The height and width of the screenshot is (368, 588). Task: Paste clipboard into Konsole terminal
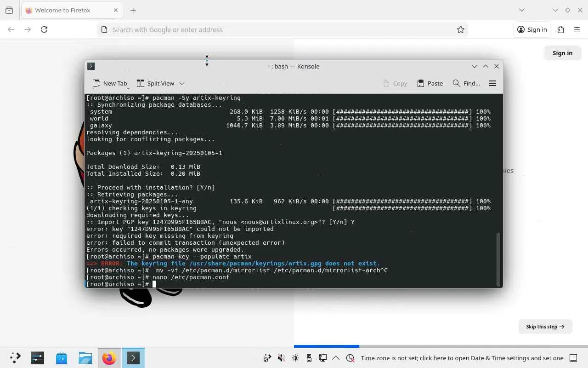pos(430,83)
